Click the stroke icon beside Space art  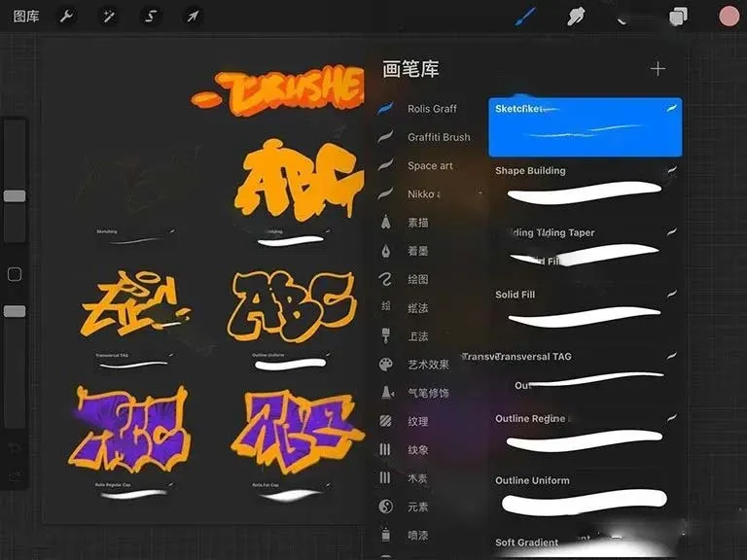(385, 165)
